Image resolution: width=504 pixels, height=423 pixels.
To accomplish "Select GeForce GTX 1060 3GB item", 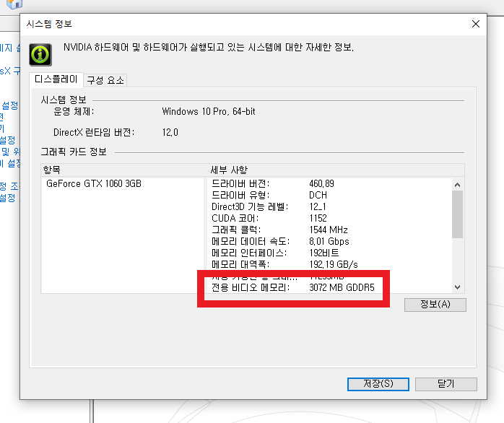I will point(94,183).
